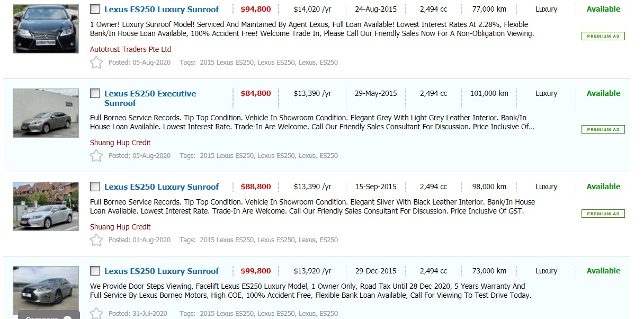Screen dimensions: 644x319
Task: Star the $84,800 Lexus ES250 Executive listing
Action: pos(96,156)
